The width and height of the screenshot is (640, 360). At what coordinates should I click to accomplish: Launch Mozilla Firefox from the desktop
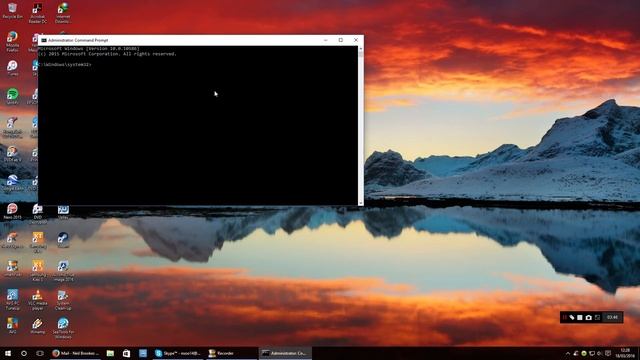[x=12, y=41]
